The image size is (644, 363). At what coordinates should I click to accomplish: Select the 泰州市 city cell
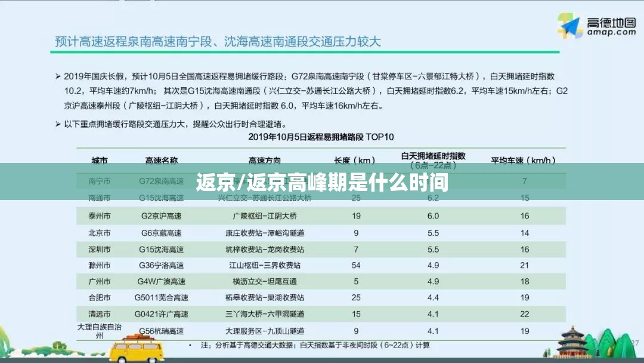point(100,216)
